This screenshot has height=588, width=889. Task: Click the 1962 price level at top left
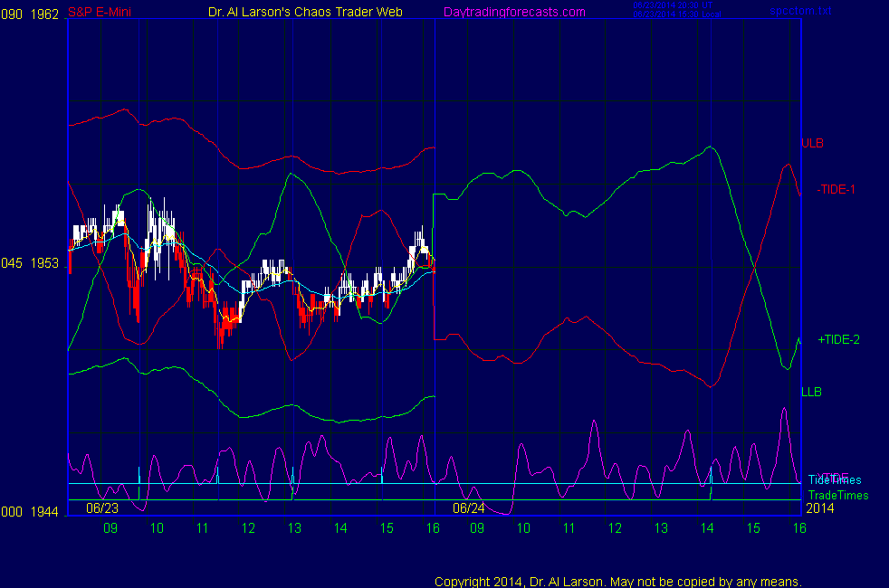click(x=44, y=11)
